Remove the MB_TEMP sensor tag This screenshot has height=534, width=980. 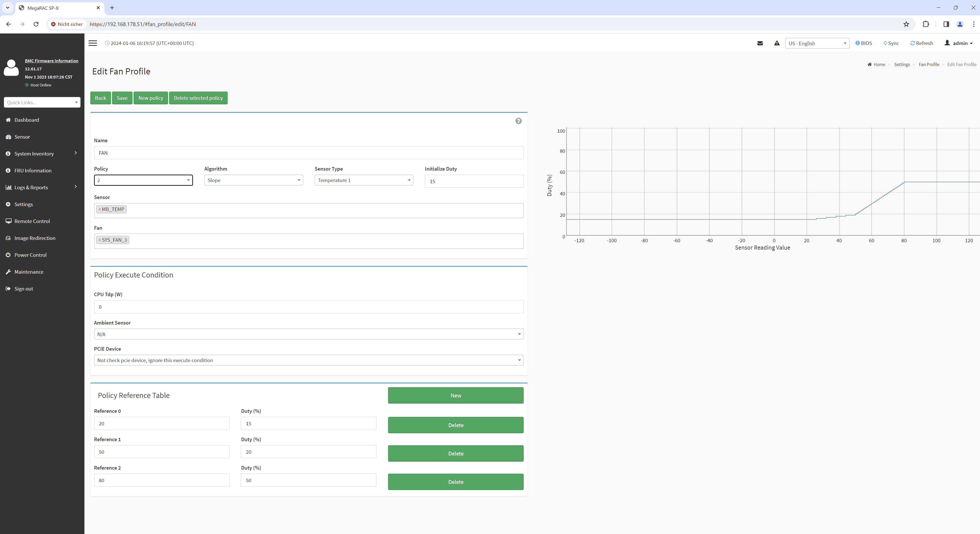coord(100,209)
